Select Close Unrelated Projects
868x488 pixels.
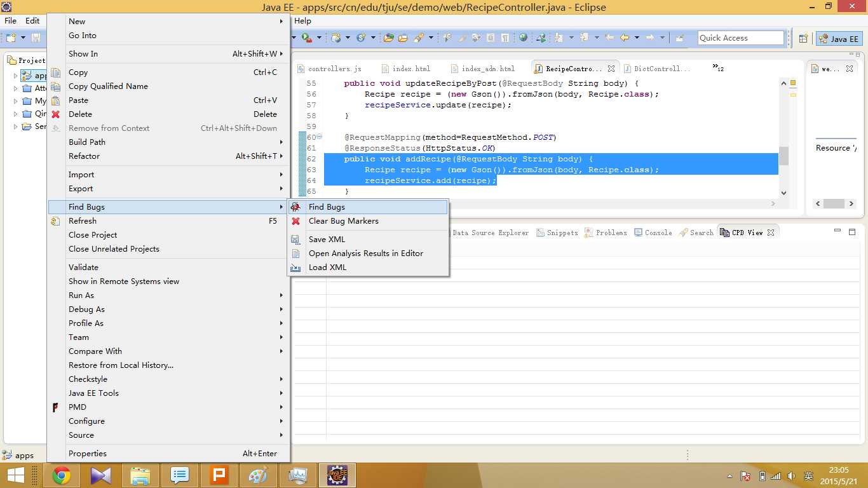169,249
